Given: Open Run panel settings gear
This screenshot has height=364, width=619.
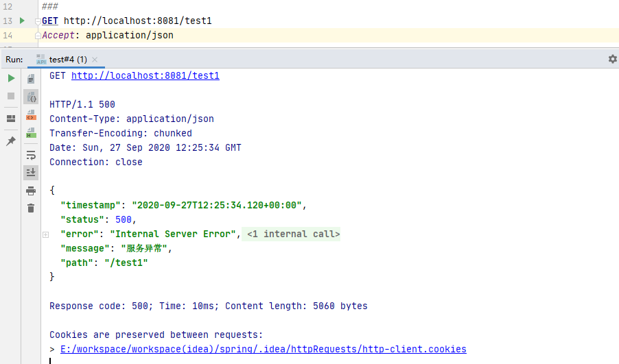Looking at the screenshot, I should [612, 60].
